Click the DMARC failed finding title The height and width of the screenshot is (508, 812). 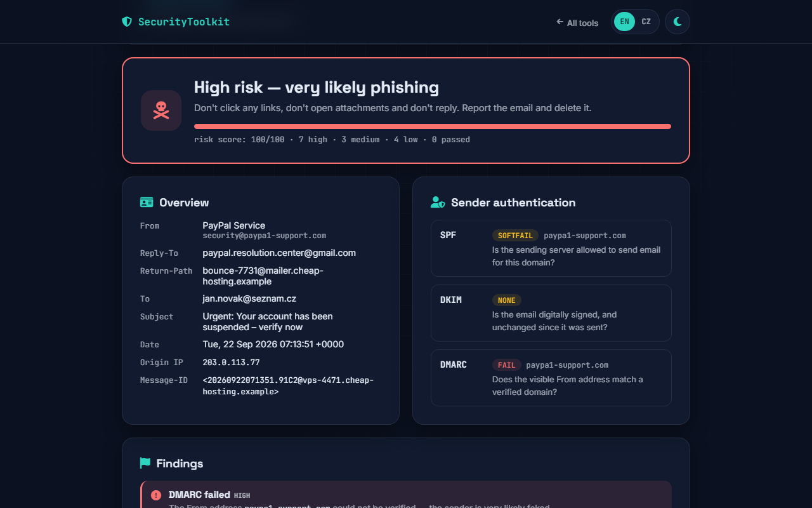click(x=199, y=495)
